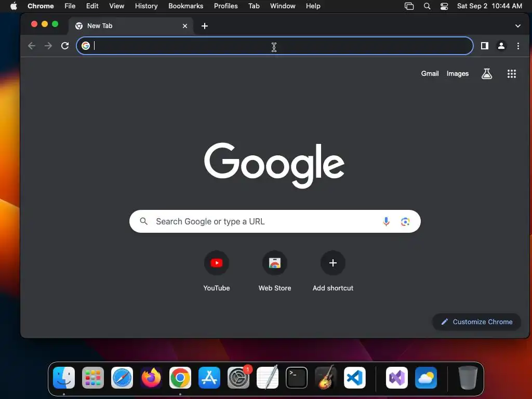Click Stage Manager icon in menu bar
The width and height of the screenshot is (532, 399).
409,6
